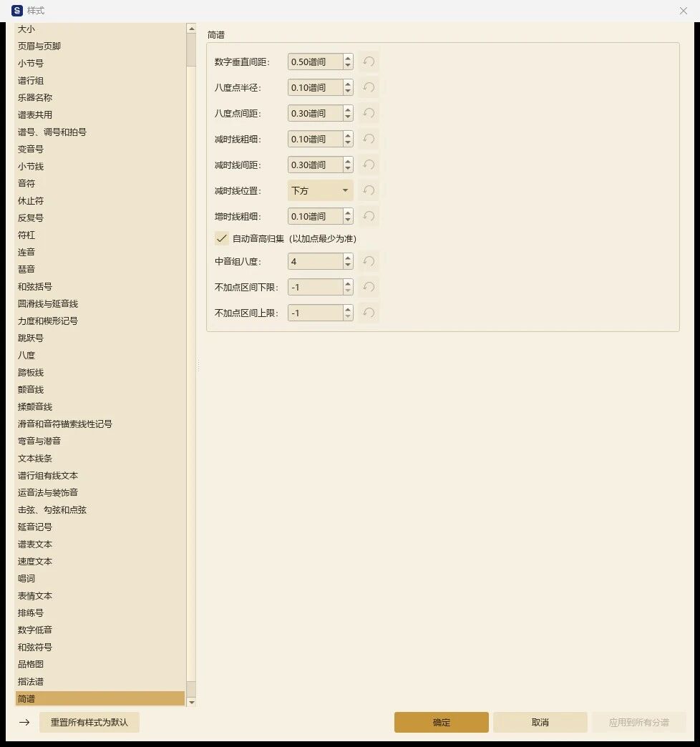Open 和弦符号 settings
This screenshot has height=747, width=700.
click(x=100, y=647)
